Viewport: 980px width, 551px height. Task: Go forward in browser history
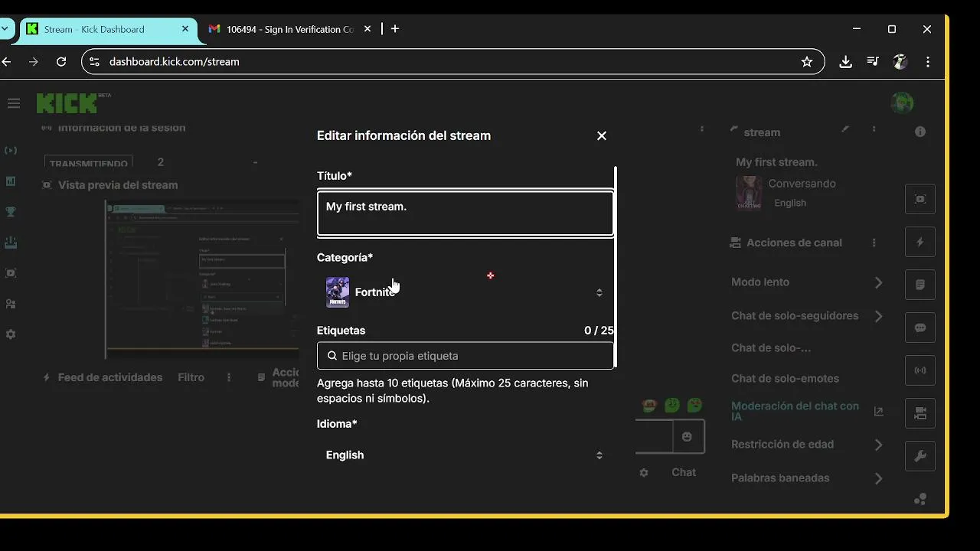(33, 61)
